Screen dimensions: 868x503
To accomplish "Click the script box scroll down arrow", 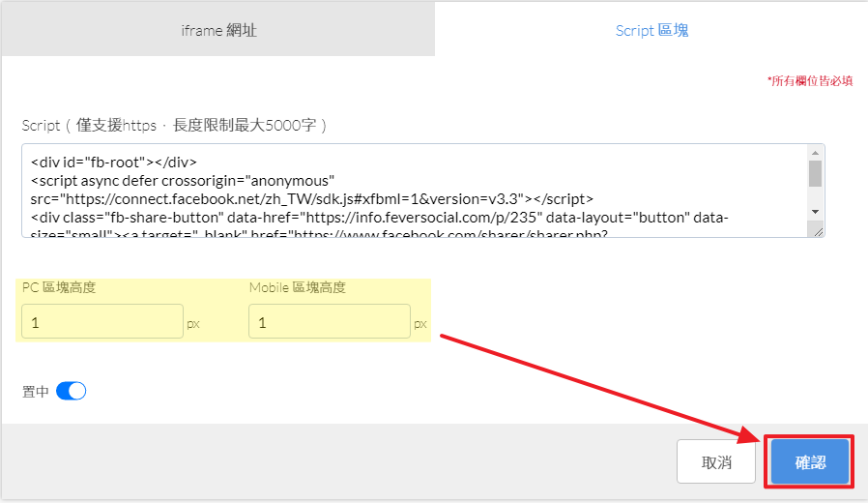I will click(815, 211).
